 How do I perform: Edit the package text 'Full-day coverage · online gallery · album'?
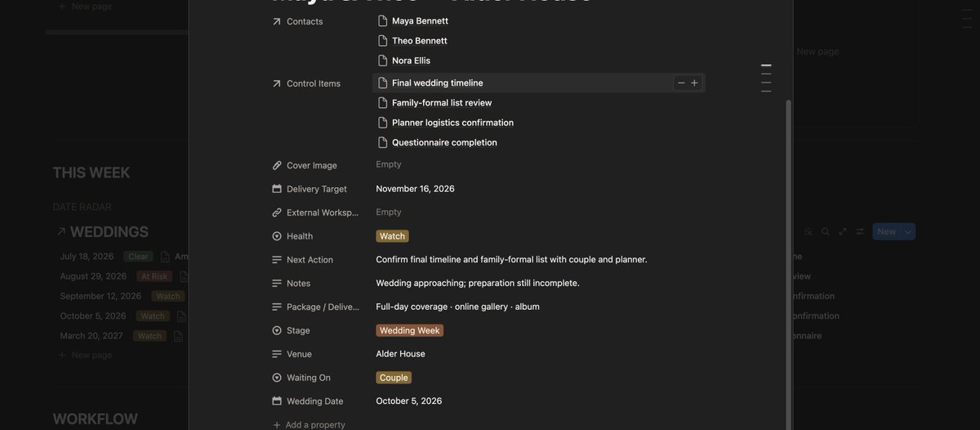click(457, 307)
